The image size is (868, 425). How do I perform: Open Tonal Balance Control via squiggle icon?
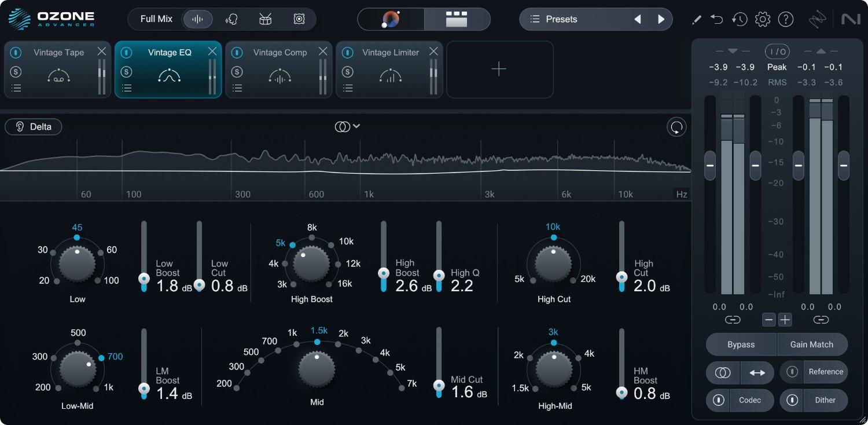tap(817, 19)
